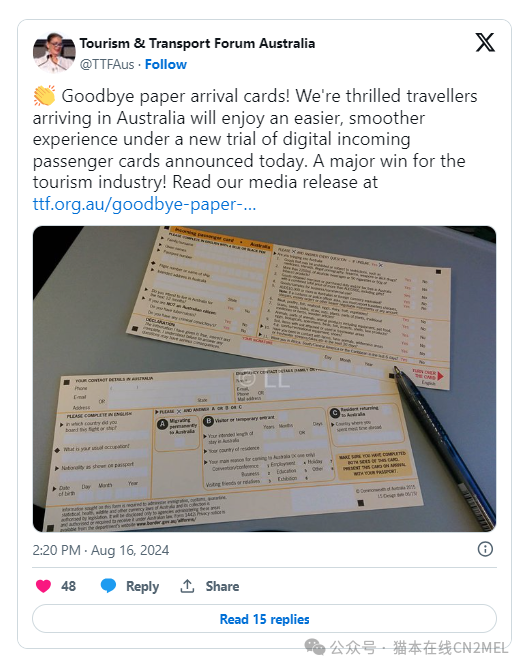Open Tourism & Transport Forum Australia profile
The height and width of the screenshot is (669, 525).
pyautogui.click(x=197, y=43)
